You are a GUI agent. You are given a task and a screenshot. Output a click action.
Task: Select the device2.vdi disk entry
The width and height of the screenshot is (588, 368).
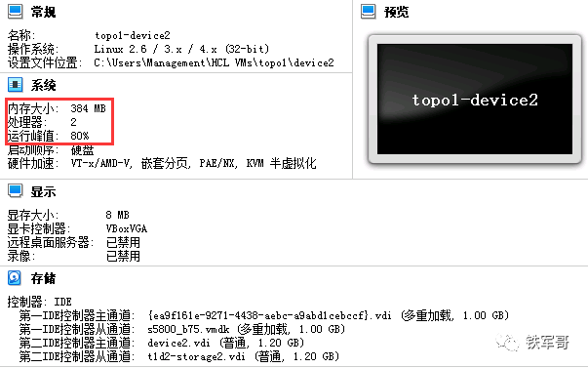click(178, 343)
